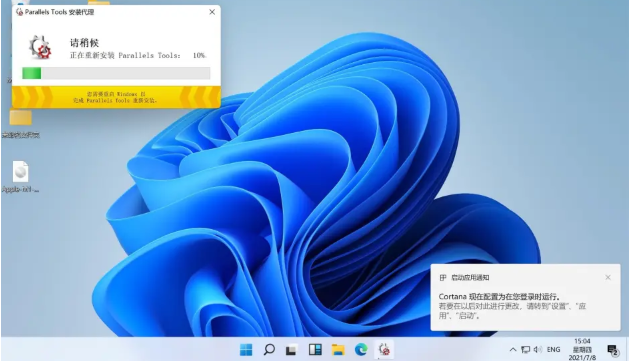Screen dimensions: 631x361
Task: Launch File Explorer from taskbar
Action: pyautogui.click(x=338, y=349)
